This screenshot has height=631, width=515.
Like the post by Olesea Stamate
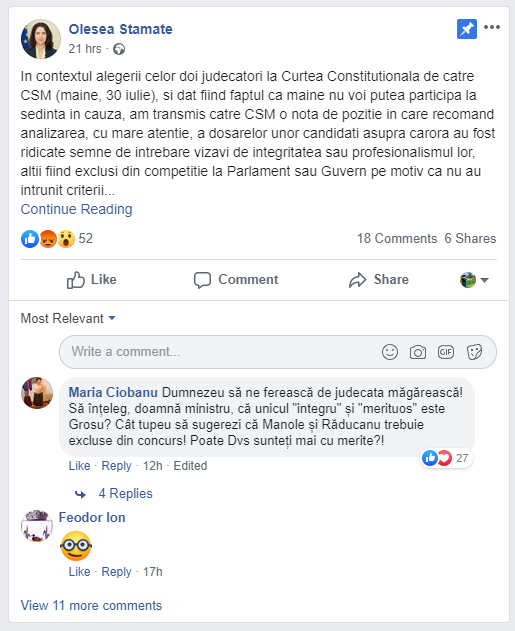point(92,280)
